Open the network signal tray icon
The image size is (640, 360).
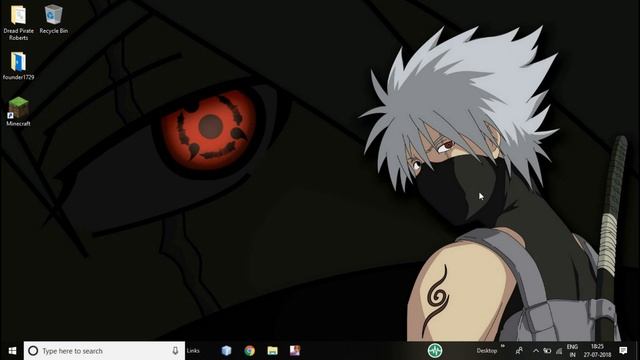(559, 351)
